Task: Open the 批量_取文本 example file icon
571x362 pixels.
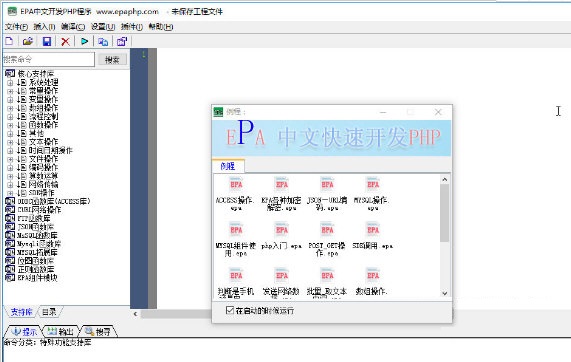Action: (327, 275)
